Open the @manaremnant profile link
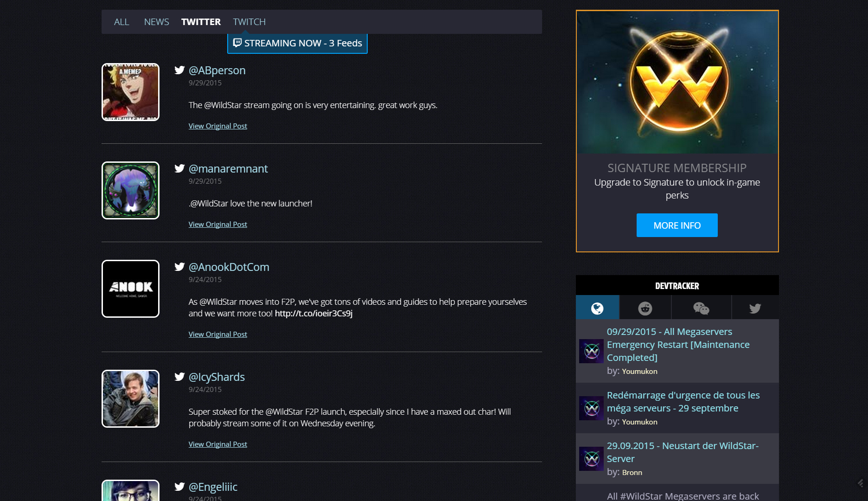Screen dimensions: 868x501 pos(228,169)
